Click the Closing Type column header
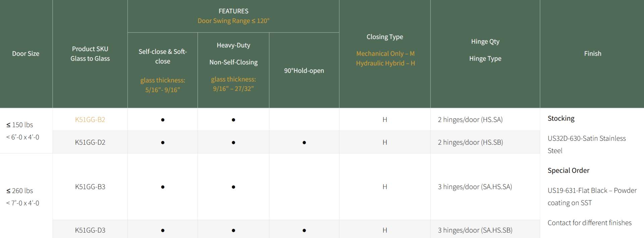The height and width of the screenshot is (238, 644). coord(385,37)
